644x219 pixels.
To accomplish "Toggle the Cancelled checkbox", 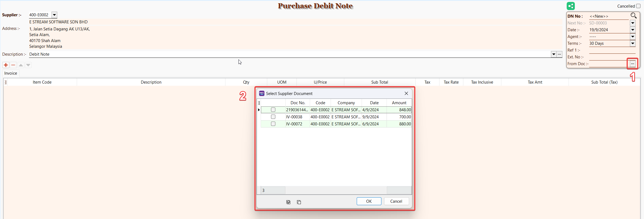I will 638,6.
